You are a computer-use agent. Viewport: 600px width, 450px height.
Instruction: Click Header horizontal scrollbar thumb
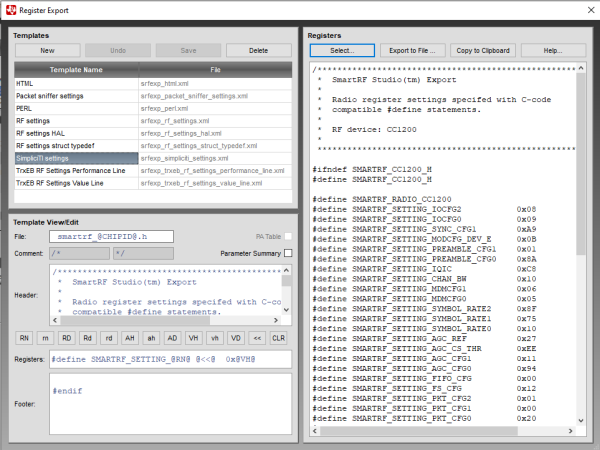coord(135,320)
